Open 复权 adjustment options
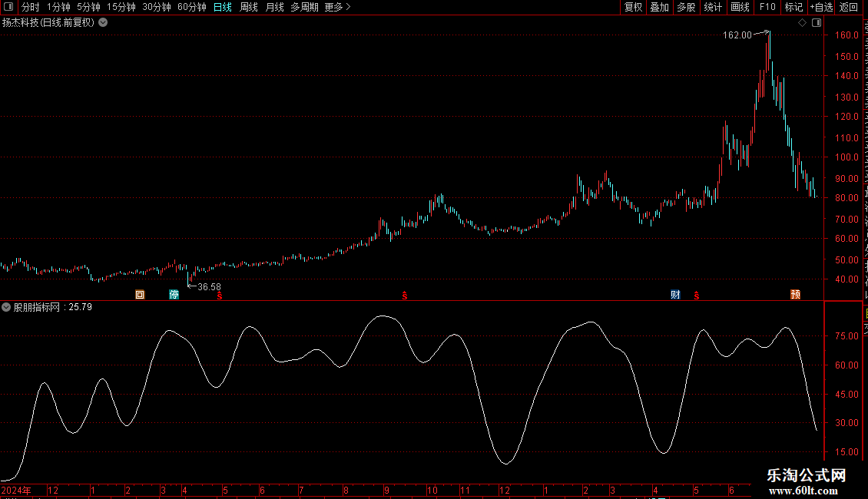This screenshot has width=868, height=499. click(633, 7)
